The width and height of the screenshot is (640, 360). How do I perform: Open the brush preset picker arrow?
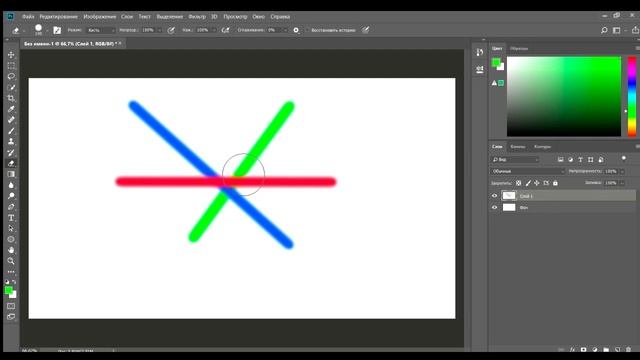(x=47, y=31)
